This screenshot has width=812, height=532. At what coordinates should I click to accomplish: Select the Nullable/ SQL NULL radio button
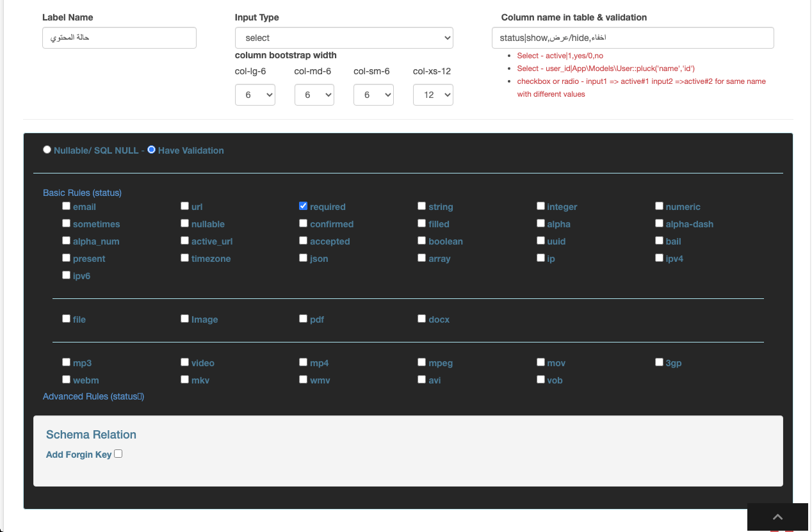point(47,150)
